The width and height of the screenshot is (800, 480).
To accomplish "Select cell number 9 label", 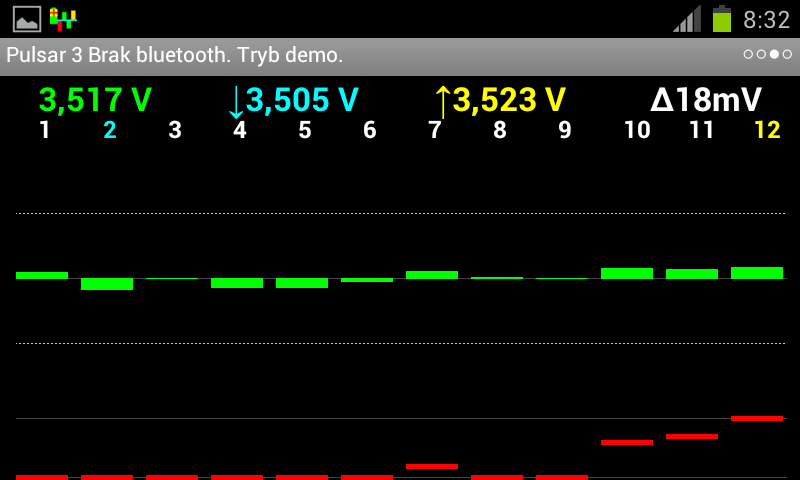I will click(x=565, y=130).
